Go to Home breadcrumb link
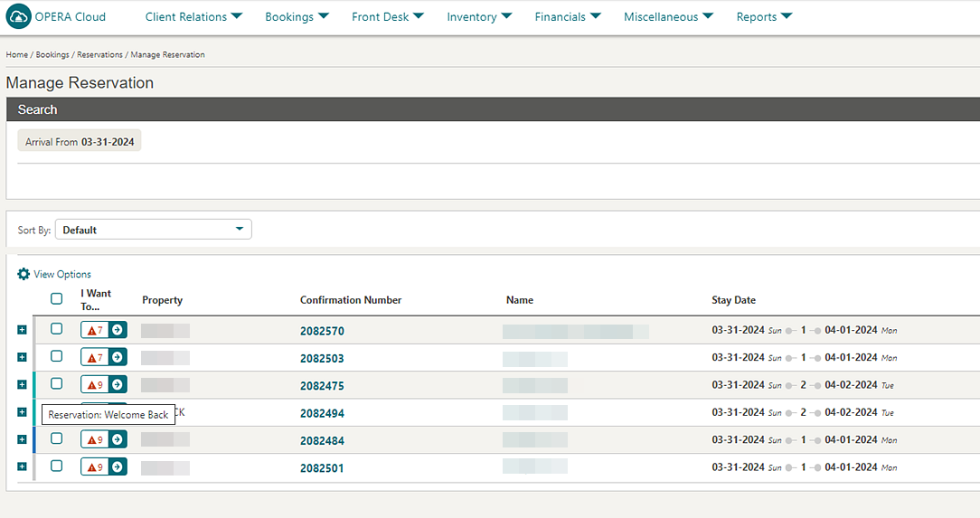This screenshot has width=980, height=518. tap(17, 55)
